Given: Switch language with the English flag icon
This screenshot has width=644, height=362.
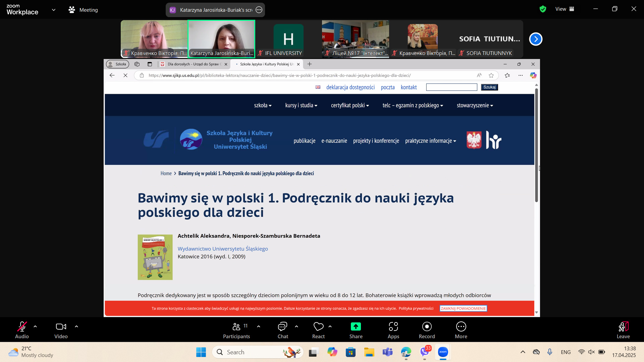Looking at the screenshot, I should tap(318, 87).
